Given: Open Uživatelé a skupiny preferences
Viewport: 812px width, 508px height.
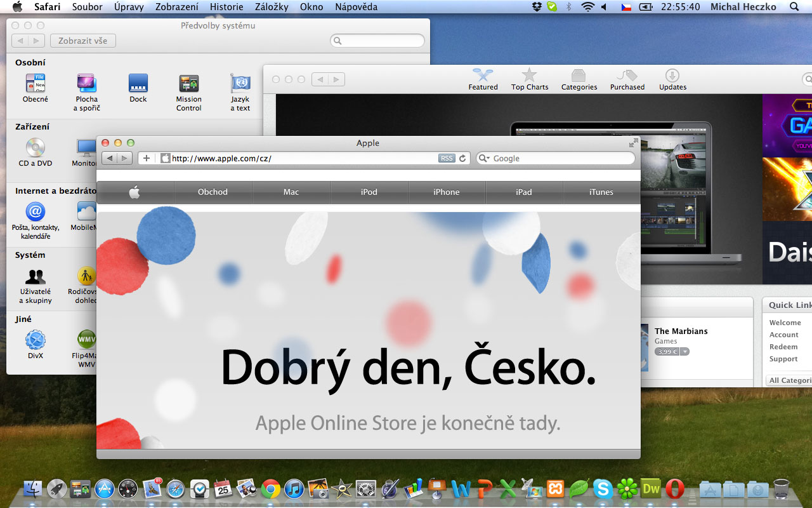Looking at the screenshot, I should (36, 284).
